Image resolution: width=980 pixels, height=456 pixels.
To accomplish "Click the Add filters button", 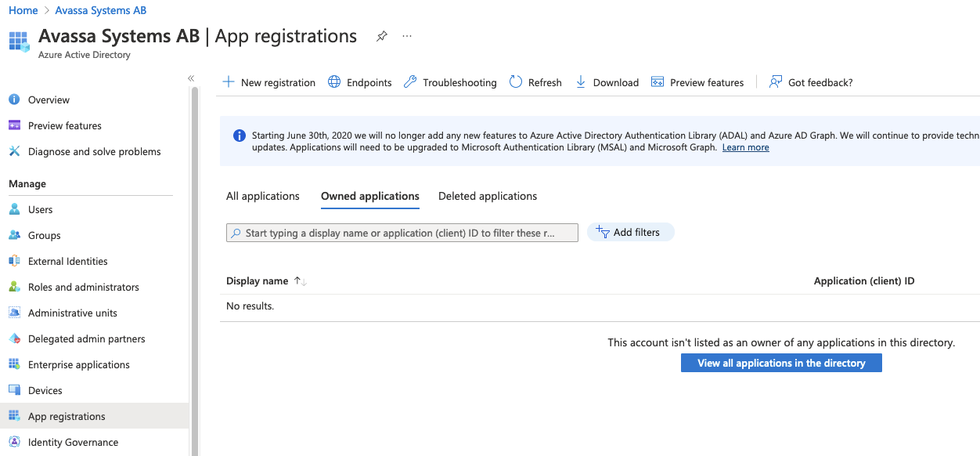I will pyautogui.click(x=630, y=232).
